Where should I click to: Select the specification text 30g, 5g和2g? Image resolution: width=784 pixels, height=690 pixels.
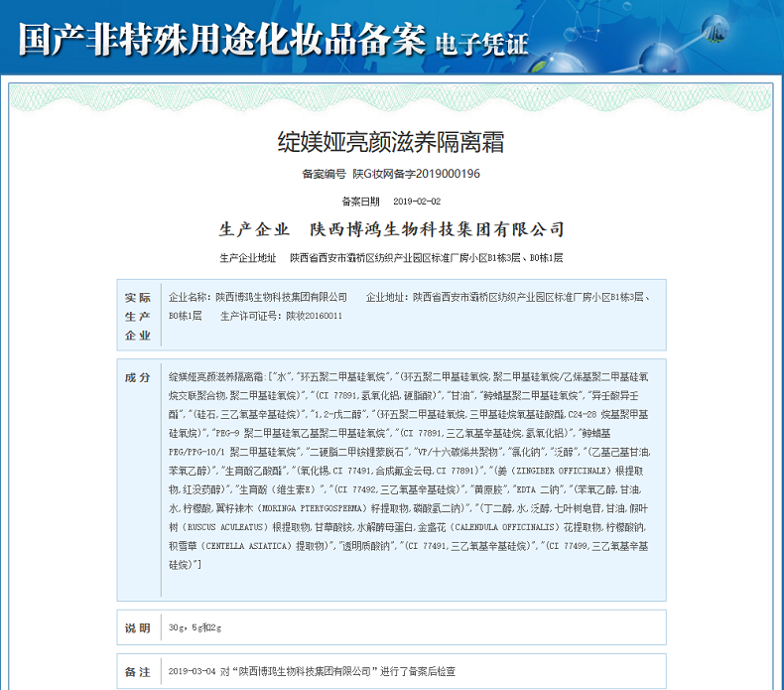[195, 628]
